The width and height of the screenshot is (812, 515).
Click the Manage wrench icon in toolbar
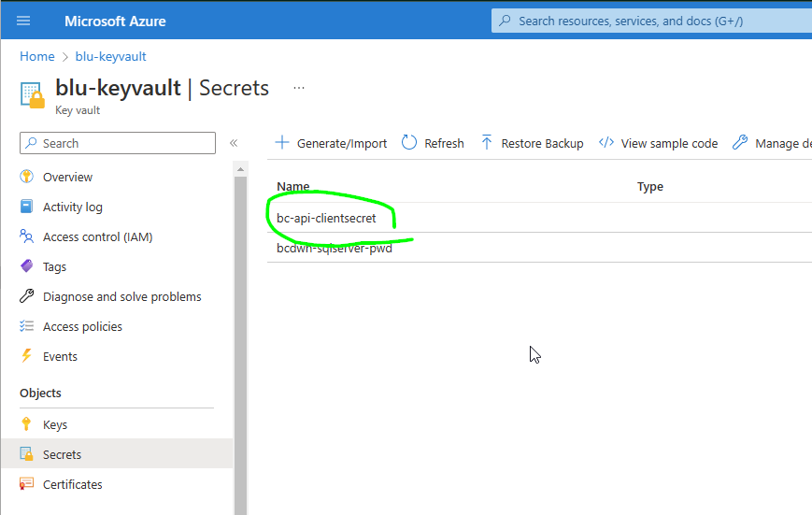[x=740, y=142]
